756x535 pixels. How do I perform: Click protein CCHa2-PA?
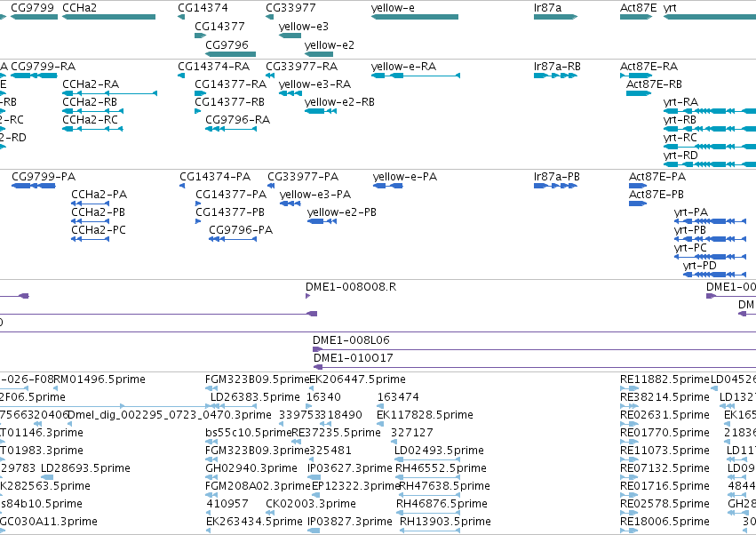[90, 204]
